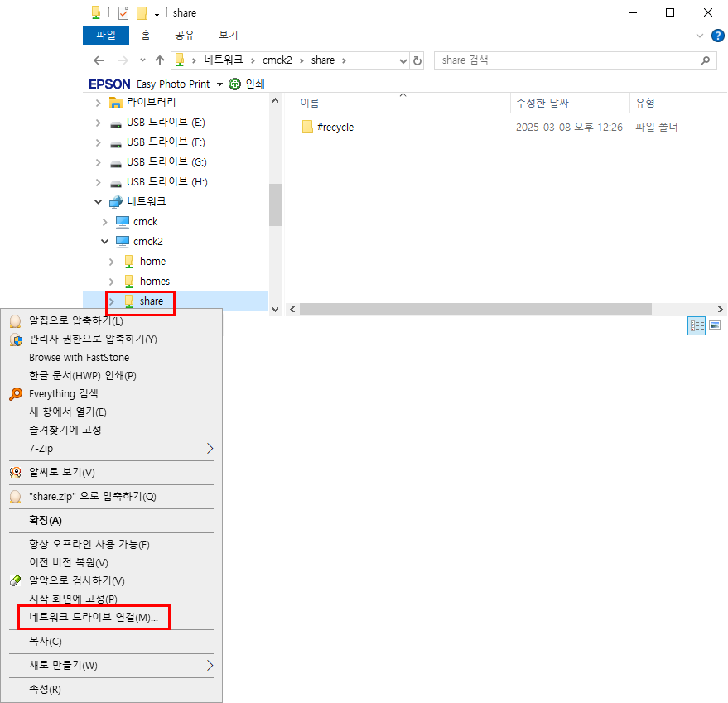This screenshot has height=703, width=728.
Task: Select the home shared folder
Action: (152, 262)
